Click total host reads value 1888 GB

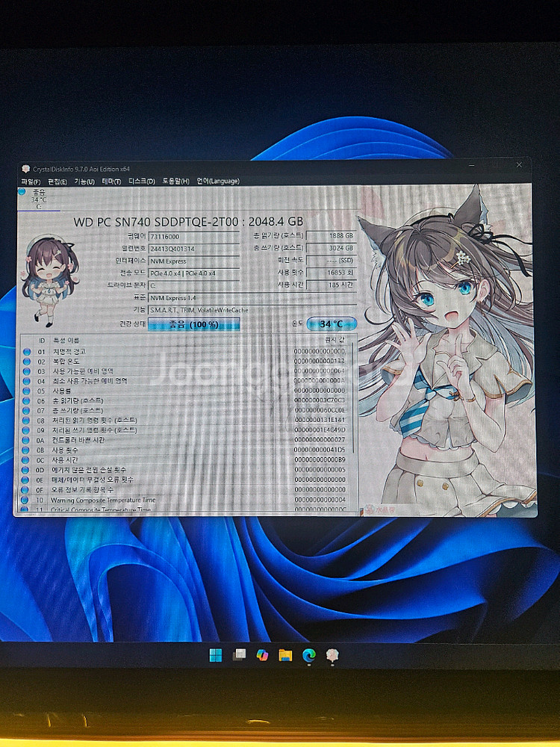[331, 236]
